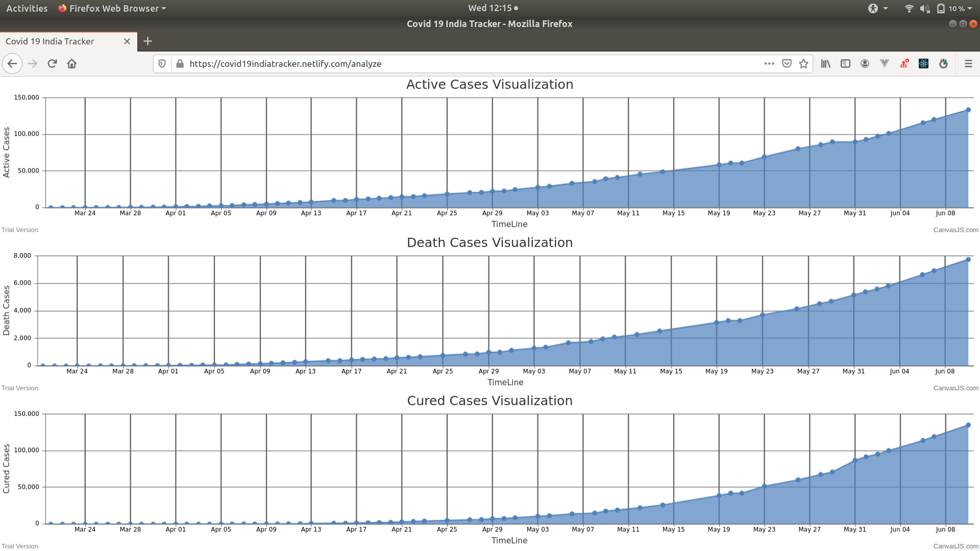
Task: Open a new browser tab
Action: tap(148, 41)
